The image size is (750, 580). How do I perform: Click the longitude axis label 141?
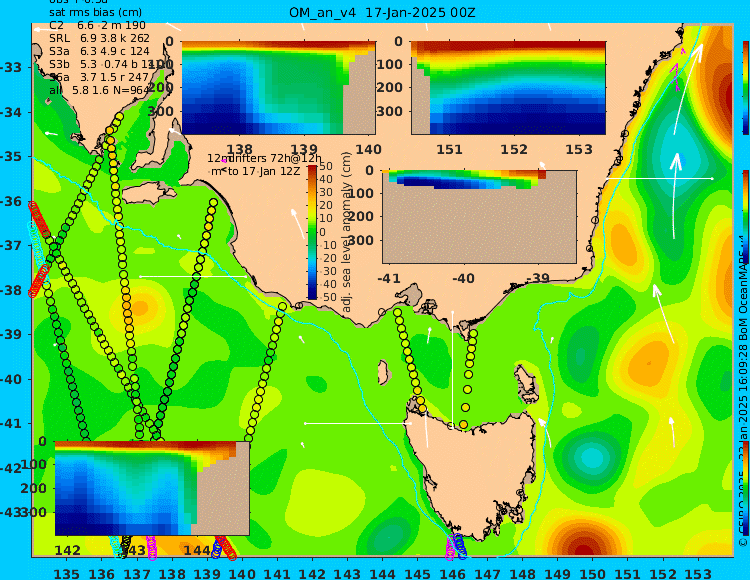point(277,573)
